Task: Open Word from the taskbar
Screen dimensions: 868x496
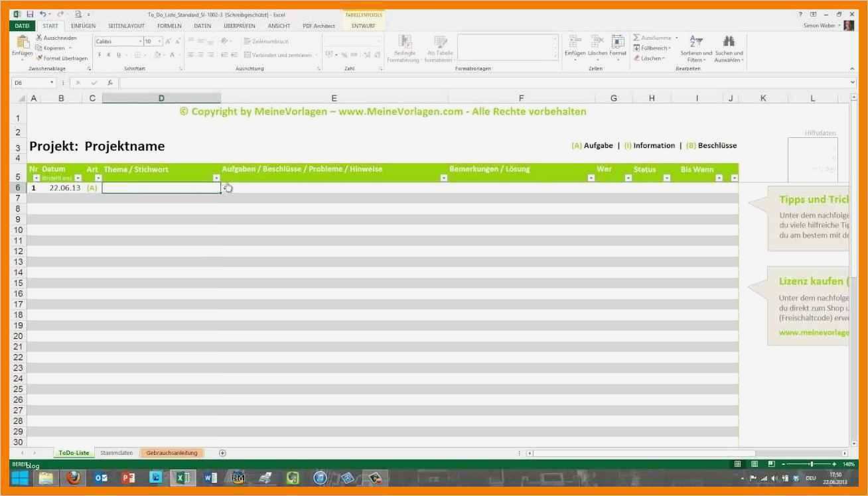Action: coord(210,477)
